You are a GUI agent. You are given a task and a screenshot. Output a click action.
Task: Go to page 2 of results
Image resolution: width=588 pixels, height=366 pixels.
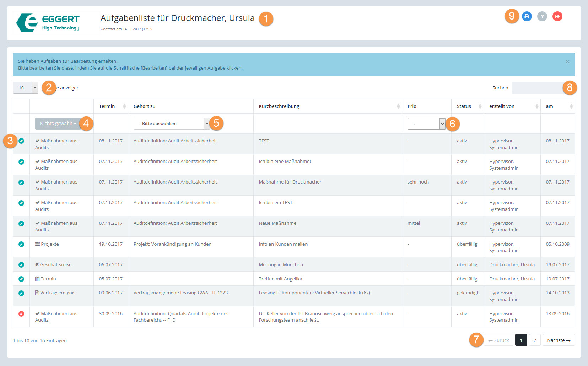coord(535,340)
